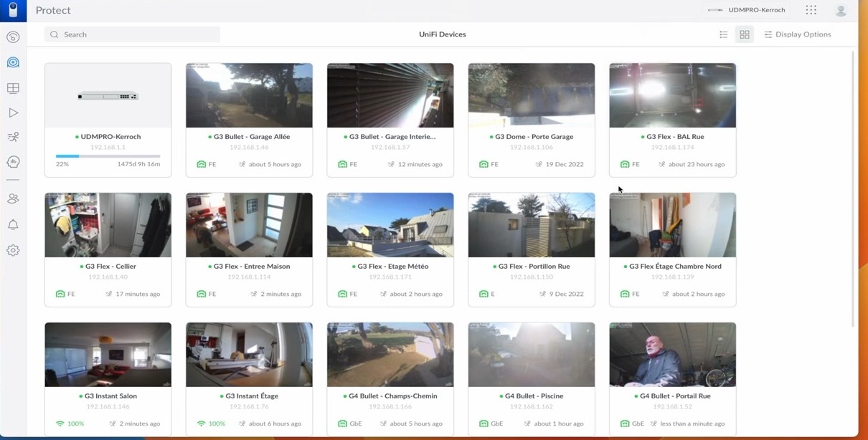
Task: Click the Cellier last motion icon
Action: point(109,294)
